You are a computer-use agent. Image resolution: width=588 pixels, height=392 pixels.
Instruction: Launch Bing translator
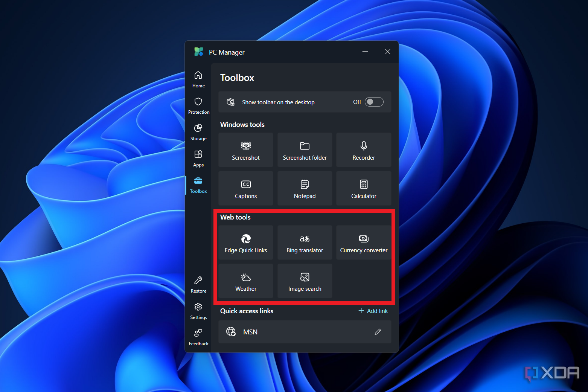[305, 243]
